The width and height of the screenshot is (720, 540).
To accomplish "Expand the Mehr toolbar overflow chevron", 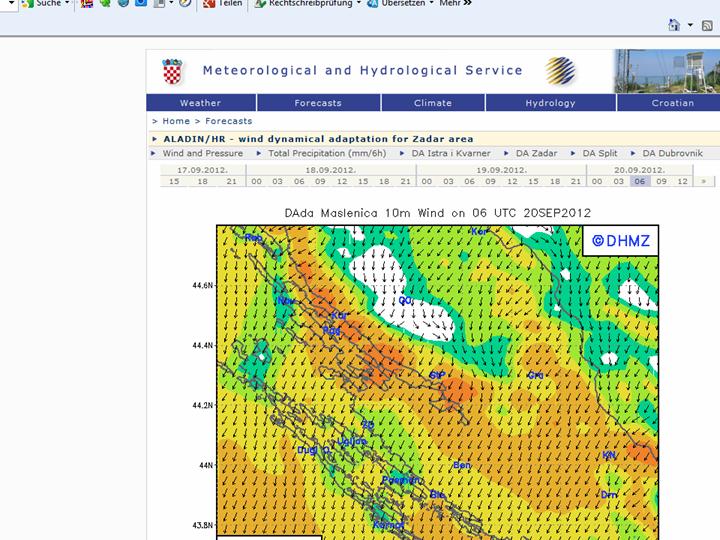I will 468,4.
